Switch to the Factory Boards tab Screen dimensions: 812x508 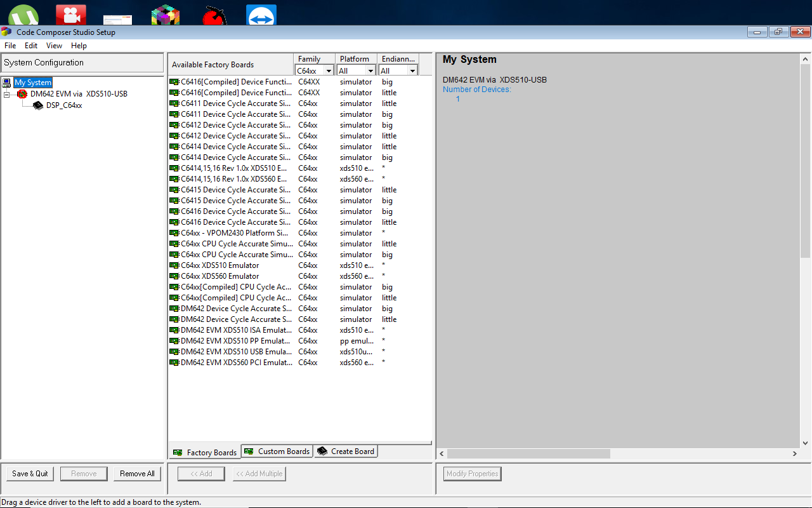[205, 452]
